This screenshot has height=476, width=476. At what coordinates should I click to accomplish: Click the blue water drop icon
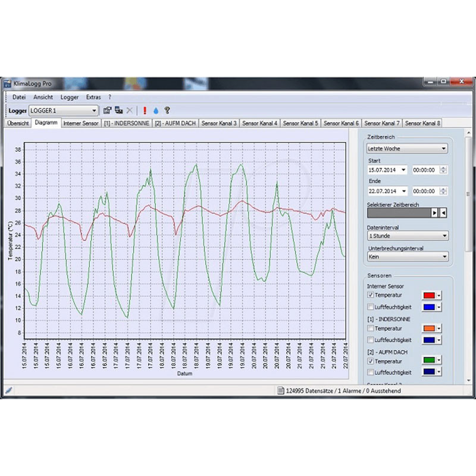[x=156, y=111]
